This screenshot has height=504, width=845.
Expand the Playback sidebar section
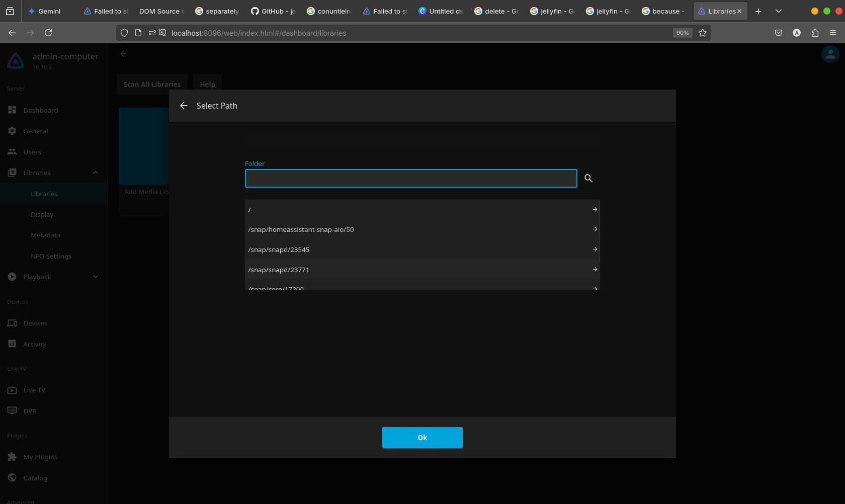(x=96, y=277)
